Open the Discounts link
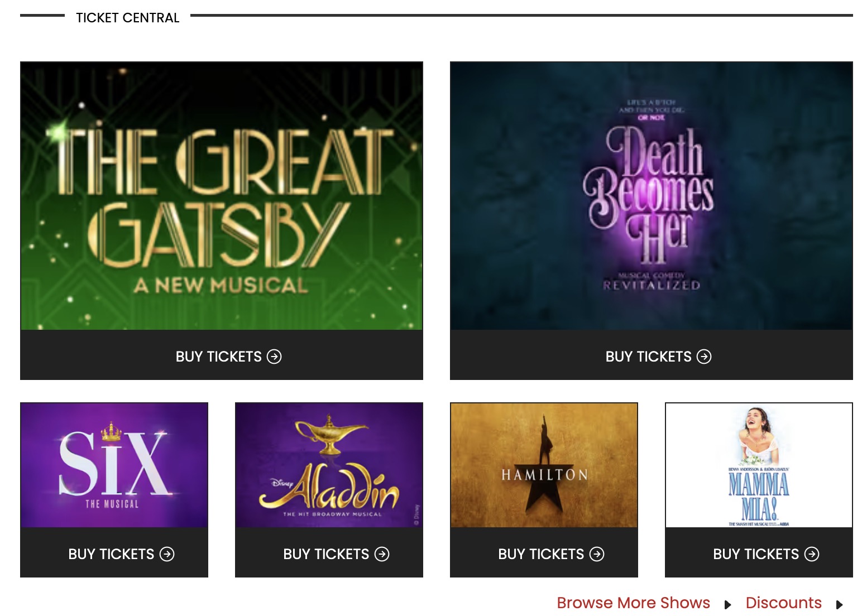Image resolution: width=862 pixels, height=616 pixels. coord(783,603)
